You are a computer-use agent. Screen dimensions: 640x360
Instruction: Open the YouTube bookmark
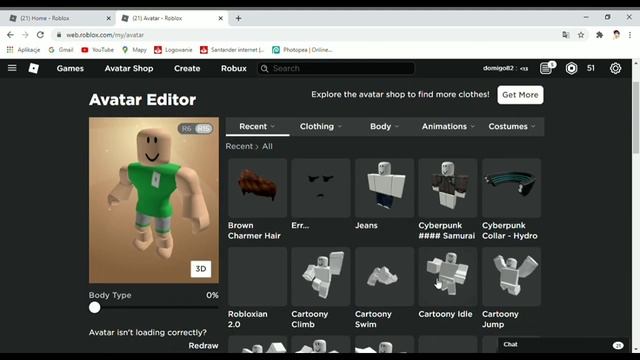pos(98,50)
